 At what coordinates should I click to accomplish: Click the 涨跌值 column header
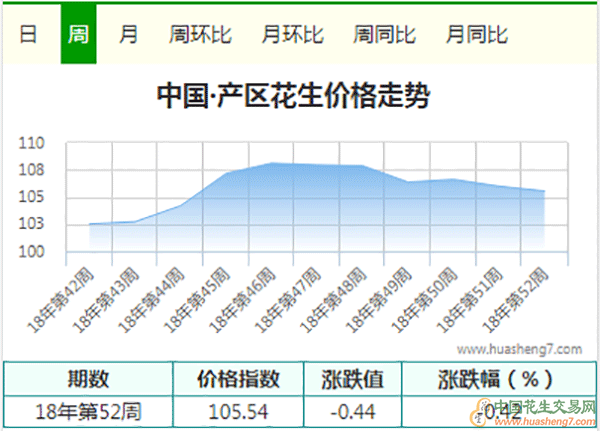pyautogui.click(x=352, y=379)
